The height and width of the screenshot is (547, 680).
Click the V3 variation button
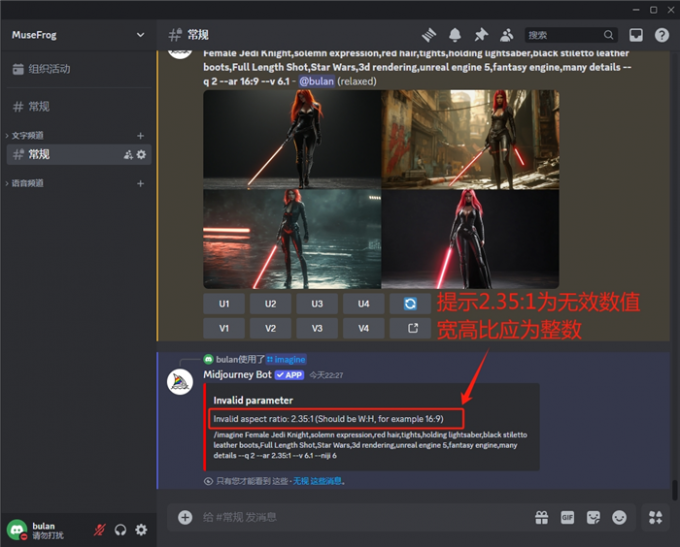coord(317,328)
